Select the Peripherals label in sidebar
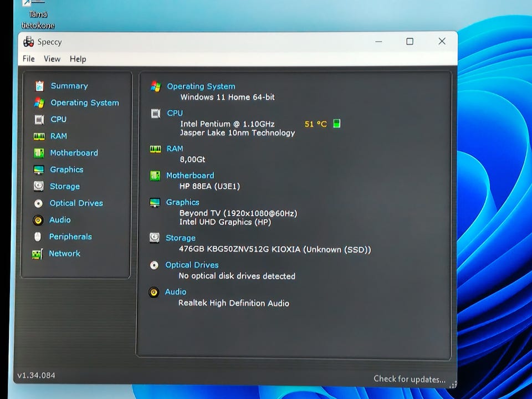The width and height of the screenshot is (532, 399). tap(70, 237)
